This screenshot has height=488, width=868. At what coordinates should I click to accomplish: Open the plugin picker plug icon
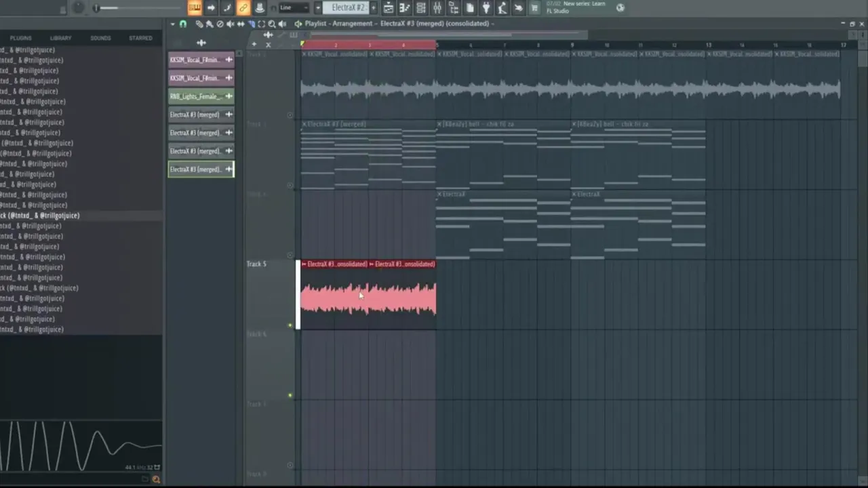click(486, 7)
